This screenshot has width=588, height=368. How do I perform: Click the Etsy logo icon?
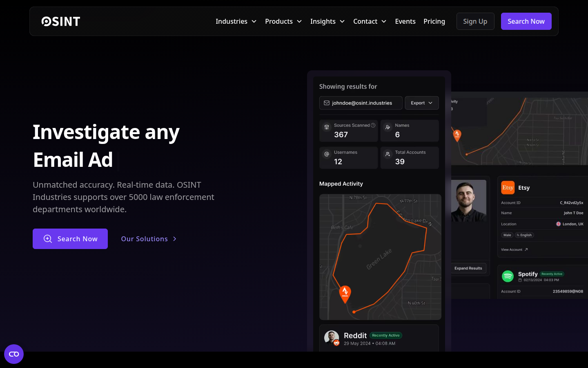pos(508,188)
